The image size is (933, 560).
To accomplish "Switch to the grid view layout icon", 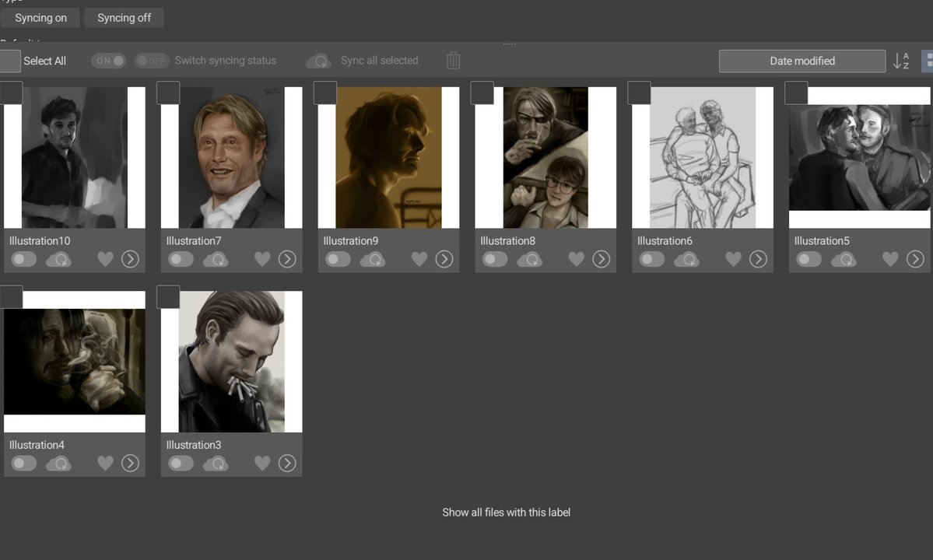I will coord(928,61).
